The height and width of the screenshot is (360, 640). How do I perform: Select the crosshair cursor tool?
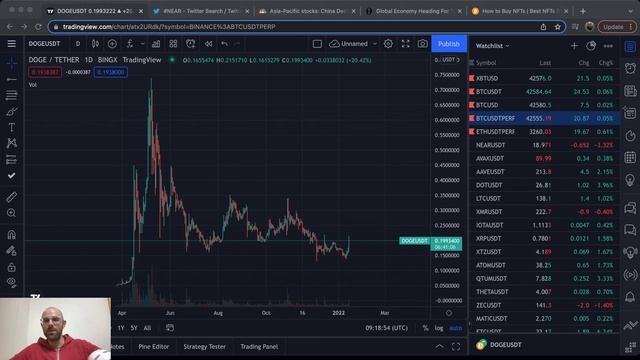[x=11, y=63]
